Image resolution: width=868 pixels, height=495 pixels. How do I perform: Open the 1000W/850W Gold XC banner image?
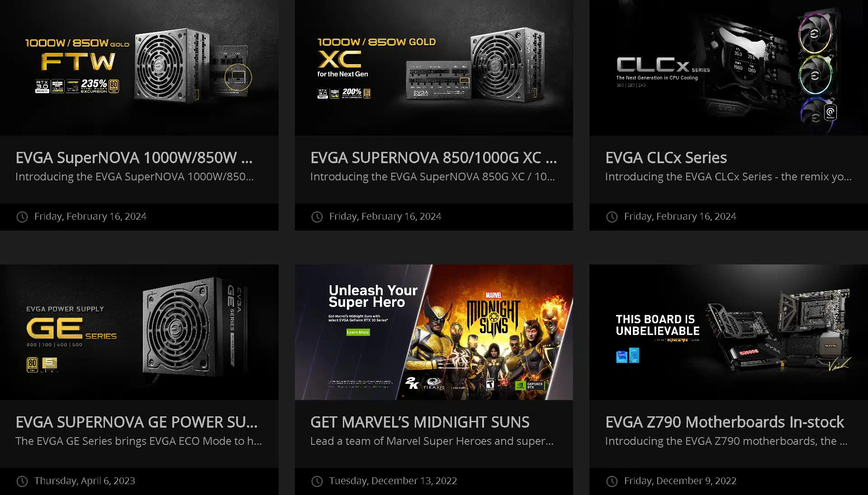point(434,68)
